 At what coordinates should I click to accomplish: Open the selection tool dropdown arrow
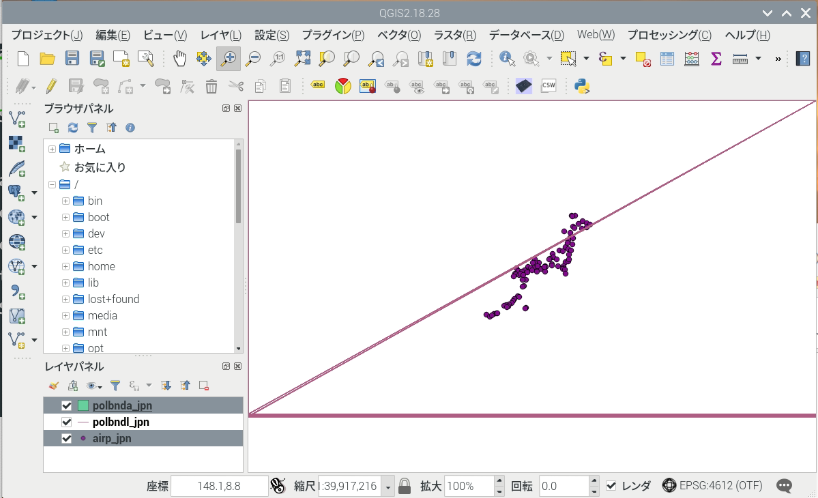point(586,58)
